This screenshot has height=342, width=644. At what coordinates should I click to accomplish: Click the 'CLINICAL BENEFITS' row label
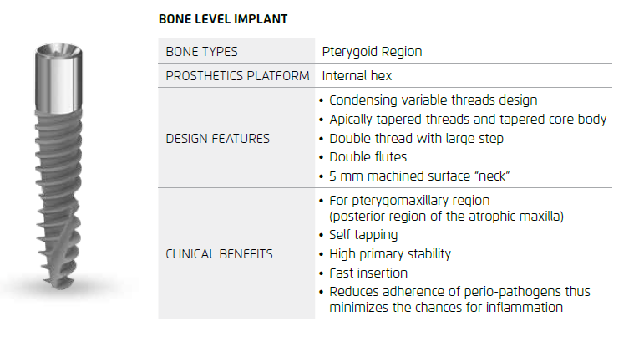point(219,254)
